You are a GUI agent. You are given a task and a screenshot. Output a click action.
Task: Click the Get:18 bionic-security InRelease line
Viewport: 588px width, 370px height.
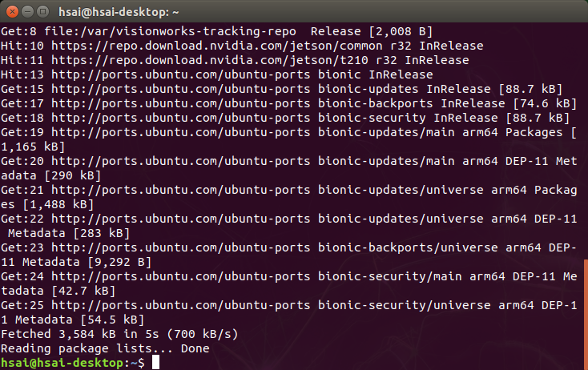(x=285, y=118)
